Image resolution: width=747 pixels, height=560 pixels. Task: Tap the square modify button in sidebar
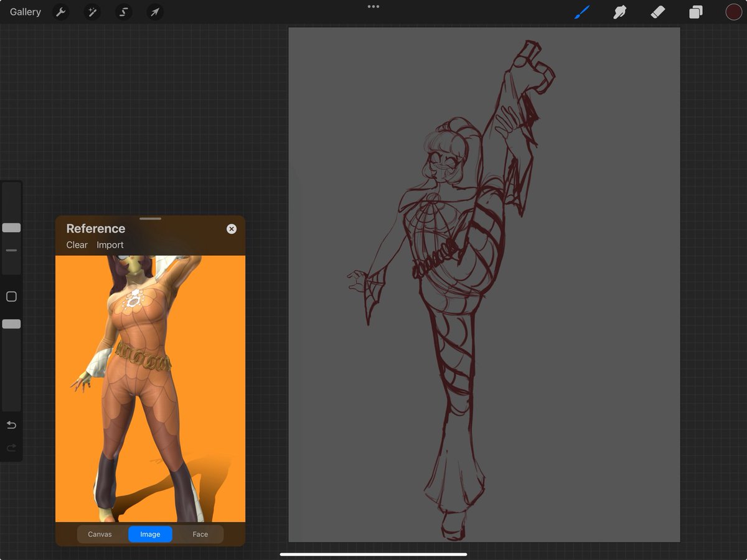pos(11,297)
